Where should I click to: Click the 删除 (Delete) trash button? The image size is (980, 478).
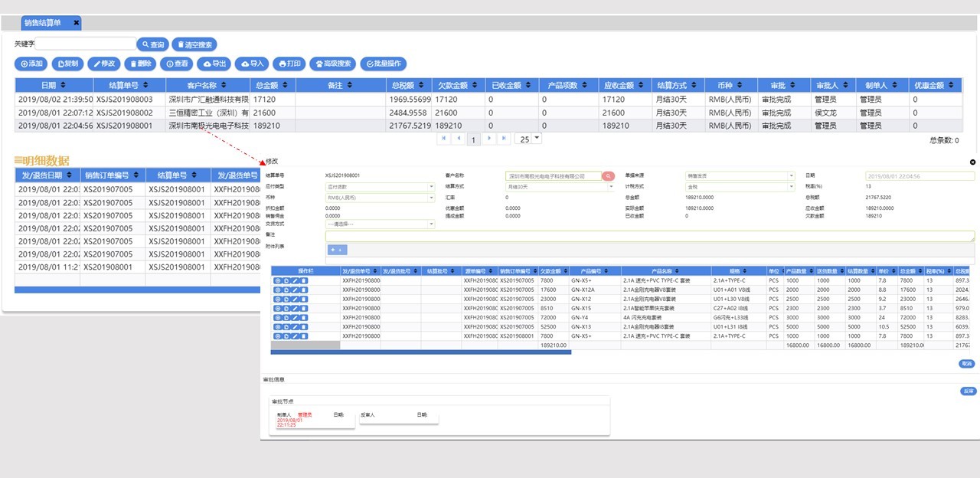coord(139,64)
